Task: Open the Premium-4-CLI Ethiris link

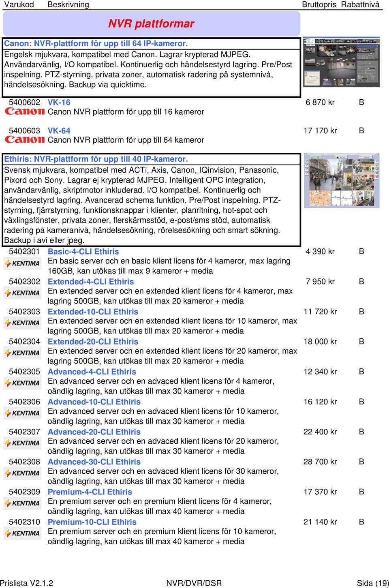Action: (x=90, y=492)
